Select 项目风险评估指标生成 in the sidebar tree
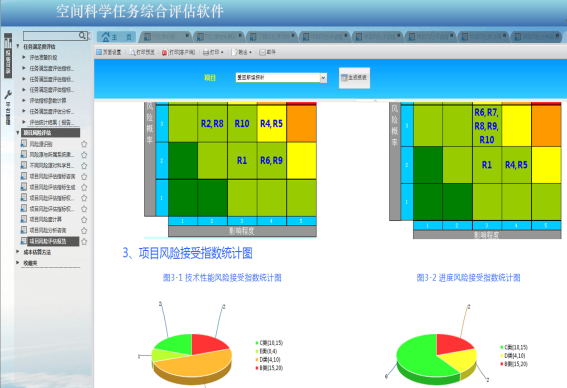Image resolution: width=567 pixels, height=388 pixels. [x=52, y=187]
